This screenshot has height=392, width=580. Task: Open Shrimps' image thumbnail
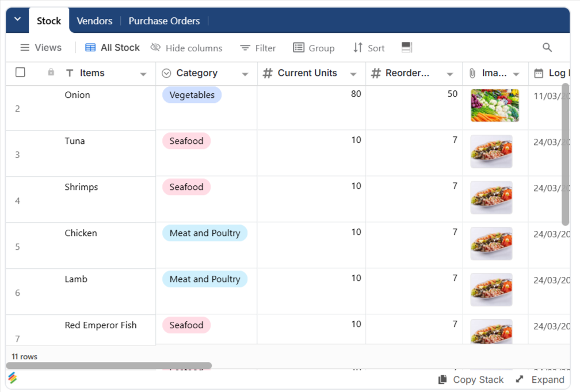pyautogui.click(x=491, y=197)
